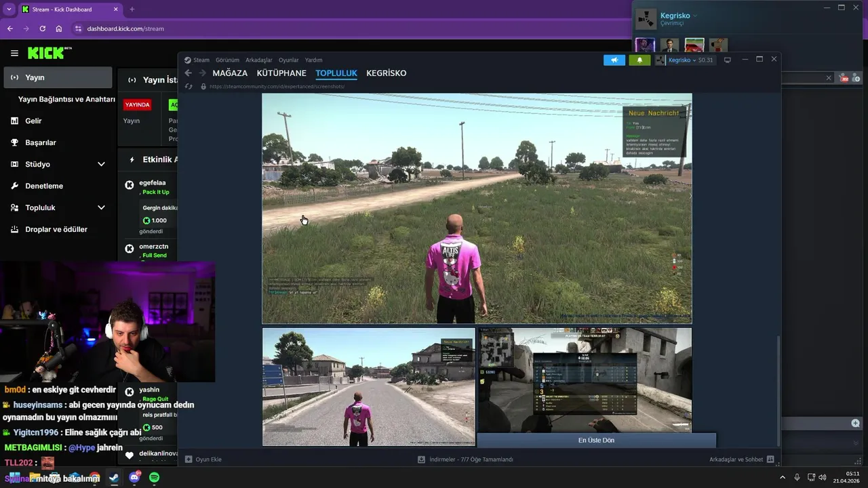Screen dimensions: 868x488
Task: Reload the Kick dashboard page
Action: point(42,28)
